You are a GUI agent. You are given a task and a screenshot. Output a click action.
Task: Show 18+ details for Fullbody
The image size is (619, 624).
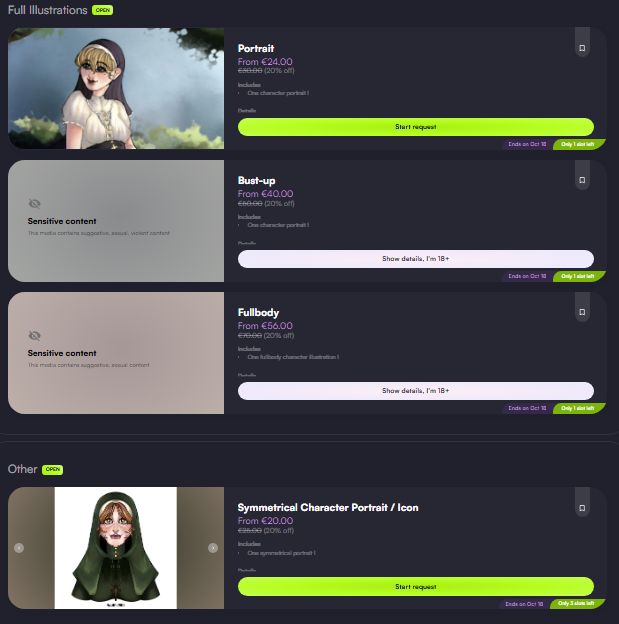[416, 391]
